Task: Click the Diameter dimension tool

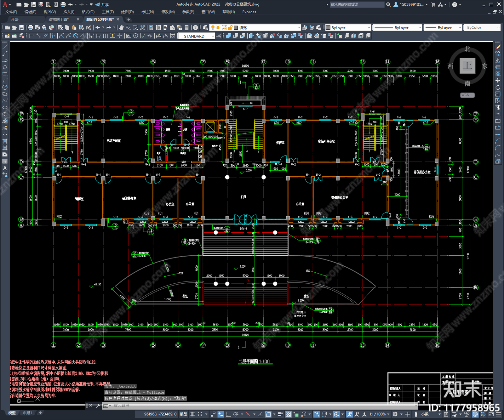Action: click(76, 36)
